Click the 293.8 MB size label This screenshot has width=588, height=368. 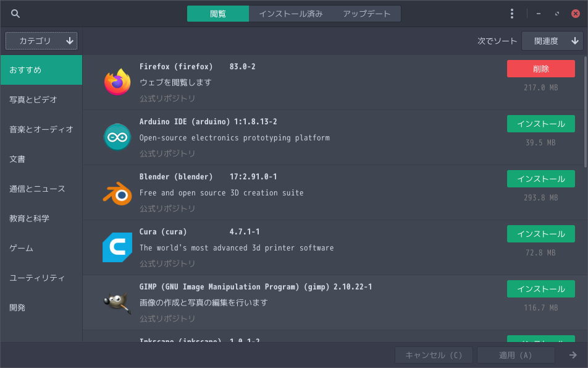tap(541, 197)
